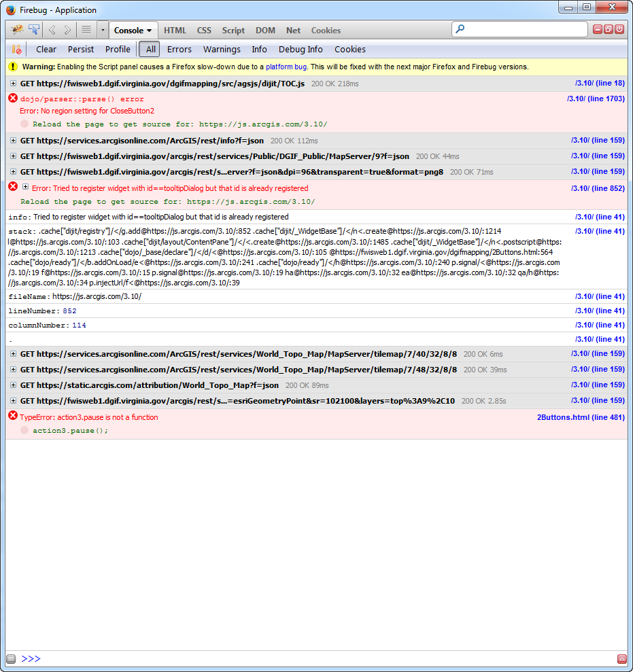Detach Firebug with the red window icon
633x672 pixels.
click(608, 29)
